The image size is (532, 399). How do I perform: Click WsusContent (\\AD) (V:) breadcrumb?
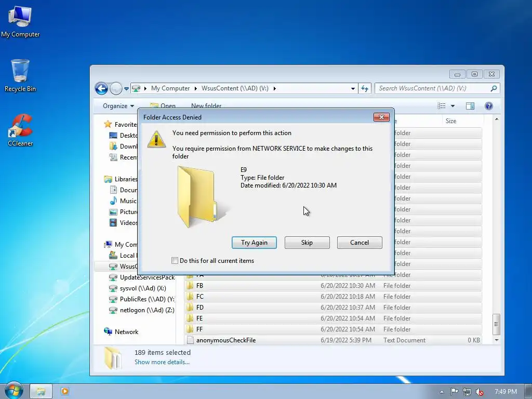pos(235,88)
